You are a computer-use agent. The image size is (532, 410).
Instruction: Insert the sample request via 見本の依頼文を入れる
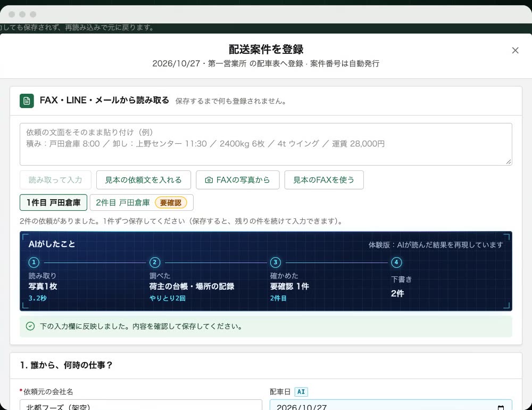point(144,179)
